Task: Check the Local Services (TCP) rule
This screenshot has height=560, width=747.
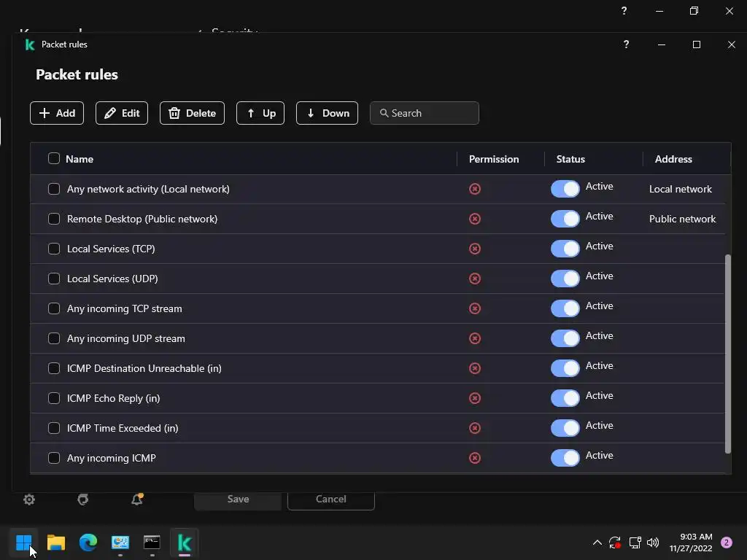Action: pyautogui.click(x=54, y=249)
